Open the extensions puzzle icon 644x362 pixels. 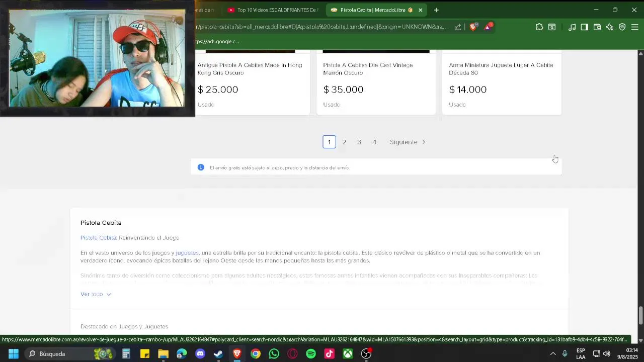(x=539, y=27)
